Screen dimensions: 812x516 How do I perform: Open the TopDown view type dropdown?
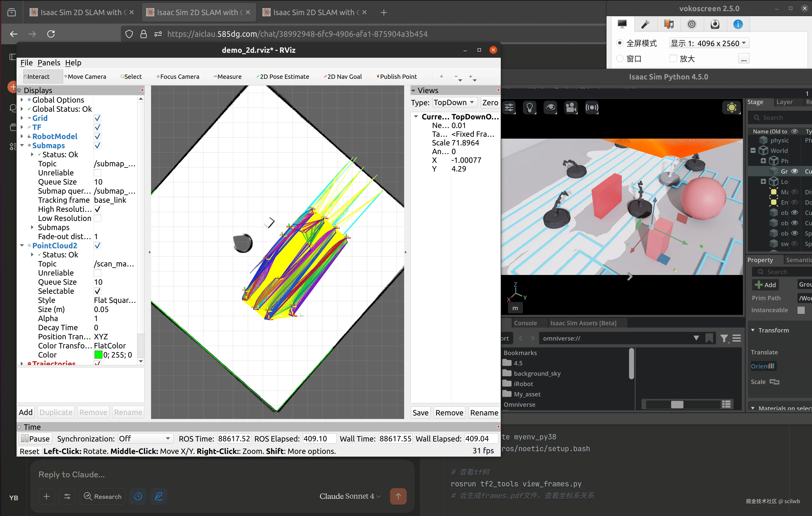(x=455, y=102)
